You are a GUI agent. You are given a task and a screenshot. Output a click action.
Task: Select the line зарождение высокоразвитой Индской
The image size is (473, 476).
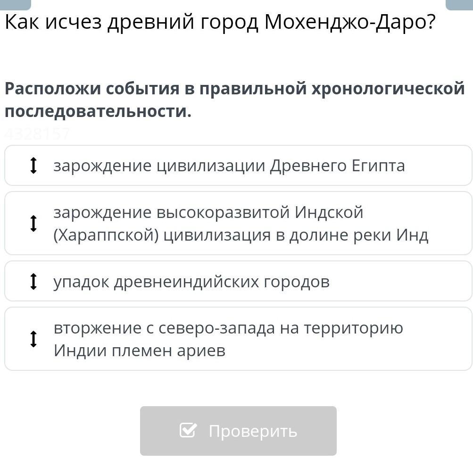click(x=208, y=212)
